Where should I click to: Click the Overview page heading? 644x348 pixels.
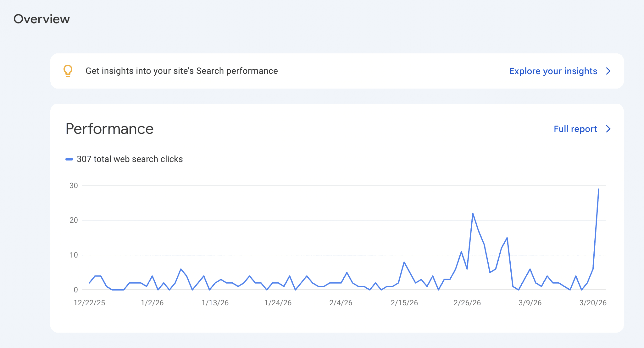42,19
